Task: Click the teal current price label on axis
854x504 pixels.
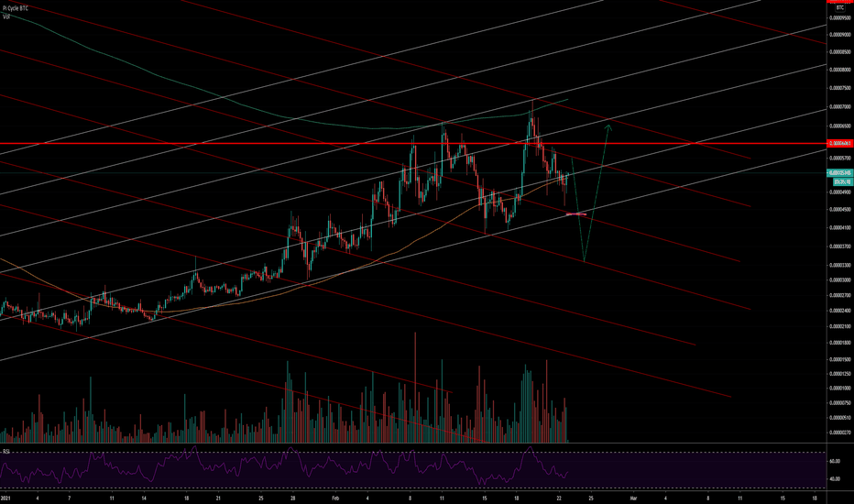Action: [839, 173]
